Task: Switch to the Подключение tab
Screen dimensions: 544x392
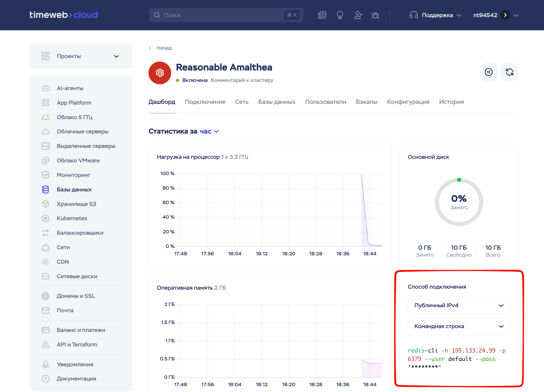Action: point(205,102)
